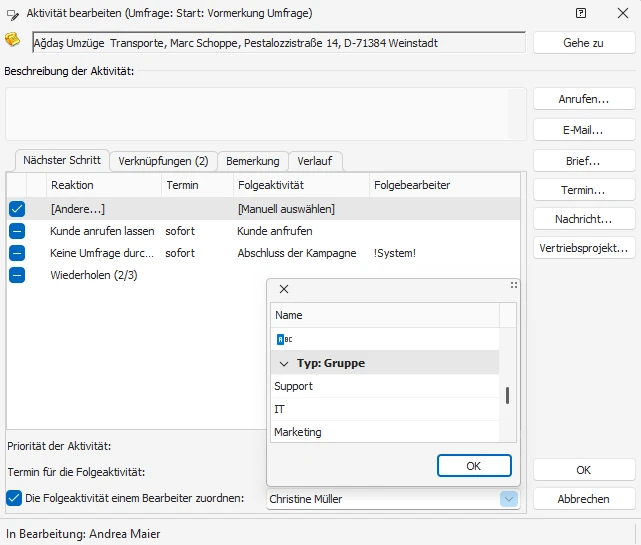The width and height of the screenshot is (641, 545).
Task: Select Marketing group in list
Action: pyautogui.click(x=385, y=432)
